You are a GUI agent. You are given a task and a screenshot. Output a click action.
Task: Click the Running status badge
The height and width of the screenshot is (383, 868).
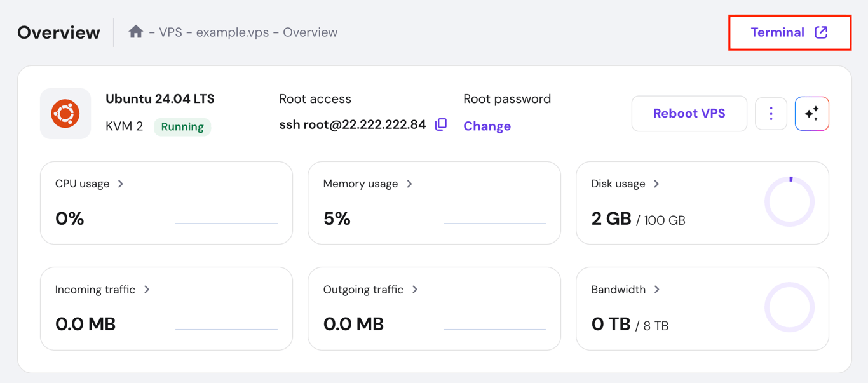[182, 126]
